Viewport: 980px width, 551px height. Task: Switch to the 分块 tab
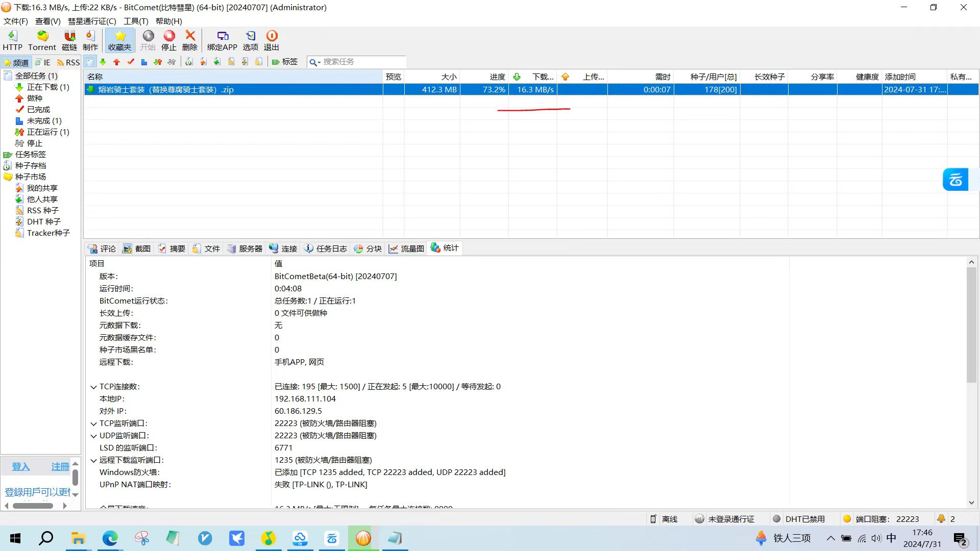[368, 248]
